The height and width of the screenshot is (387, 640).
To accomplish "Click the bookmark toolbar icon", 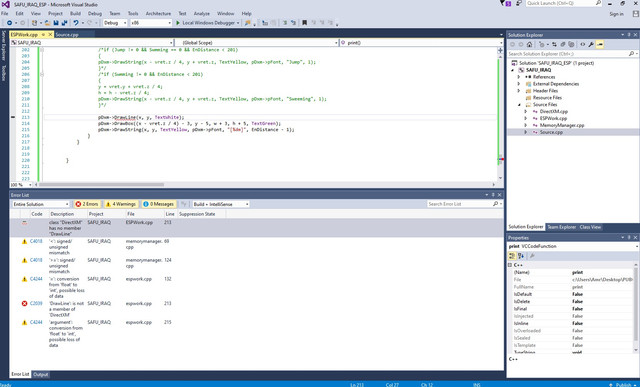I will [304, 23].
